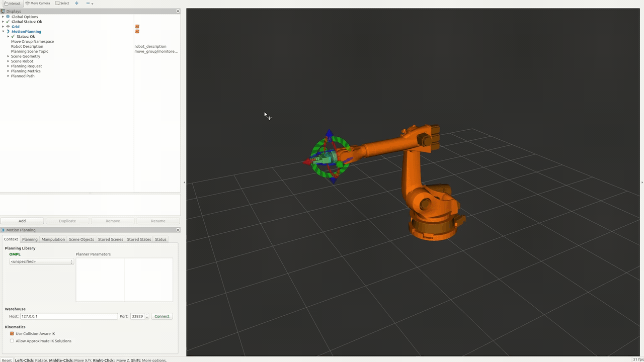The width and height of the screenshot is (644, 362).
Task: Open the Context tab
Action: 11,239
